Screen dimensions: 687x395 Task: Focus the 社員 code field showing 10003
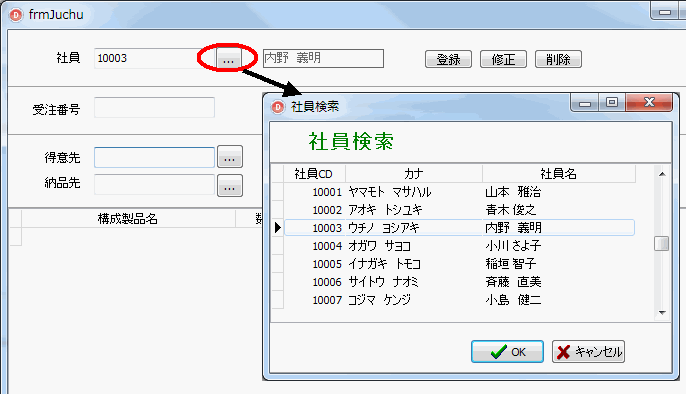[155, 58]
